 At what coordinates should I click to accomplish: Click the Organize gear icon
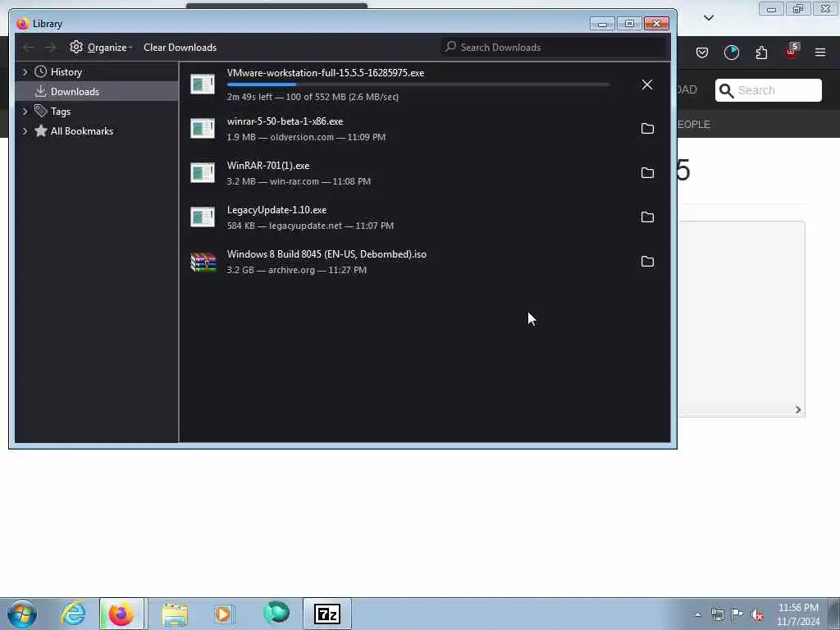(x=76, y=47)
